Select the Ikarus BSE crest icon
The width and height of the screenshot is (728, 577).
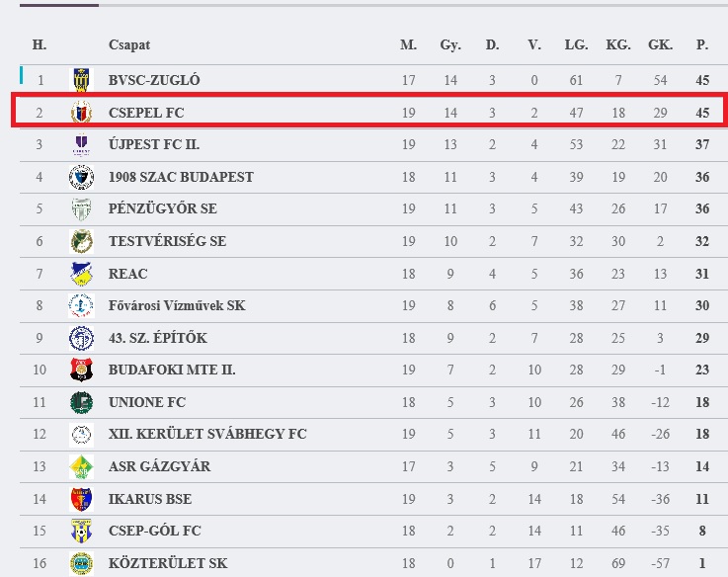[81, 499]
